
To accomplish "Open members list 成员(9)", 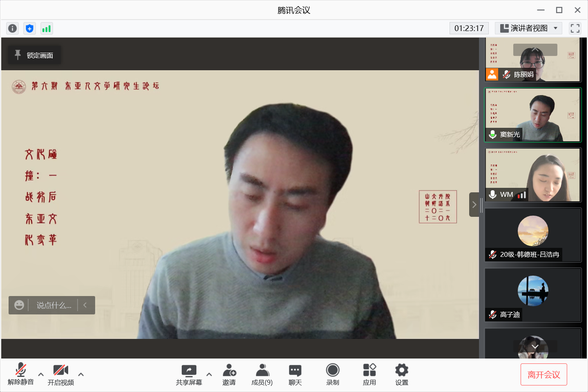I will point(262,374).
